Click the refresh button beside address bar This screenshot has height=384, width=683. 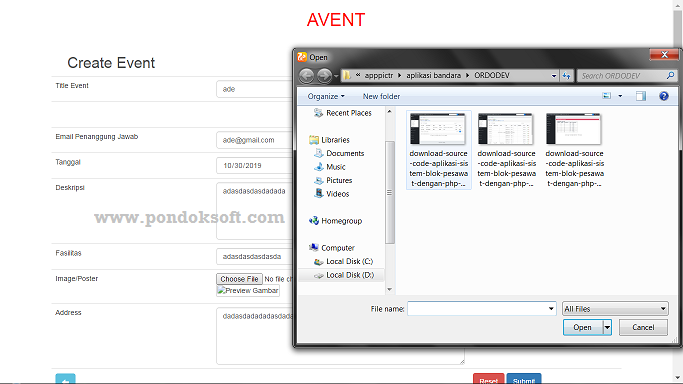pyautogui.click(x=566, y=76)
